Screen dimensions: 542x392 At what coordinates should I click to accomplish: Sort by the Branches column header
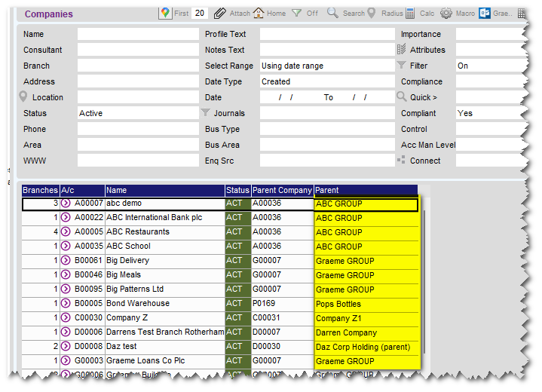[x=41, y=190]
